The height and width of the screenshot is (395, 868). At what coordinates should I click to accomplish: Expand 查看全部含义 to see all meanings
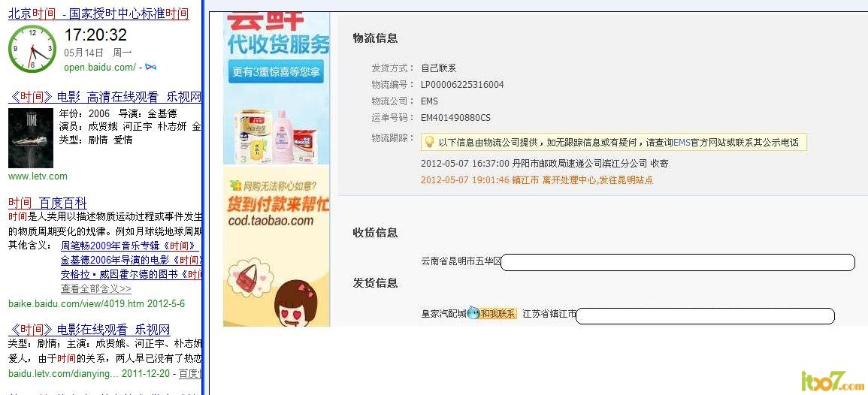coord(95,289)
